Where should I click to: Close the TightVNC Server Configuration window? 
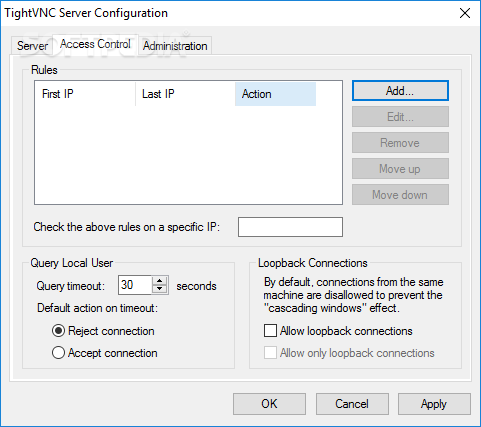[x=465, y=13]
